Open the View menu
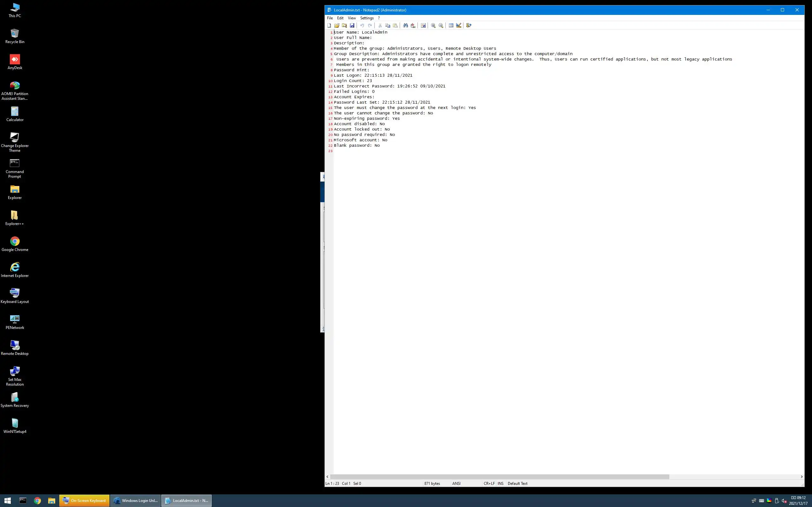This screenshot has height=507, width=812. (352, 18)
